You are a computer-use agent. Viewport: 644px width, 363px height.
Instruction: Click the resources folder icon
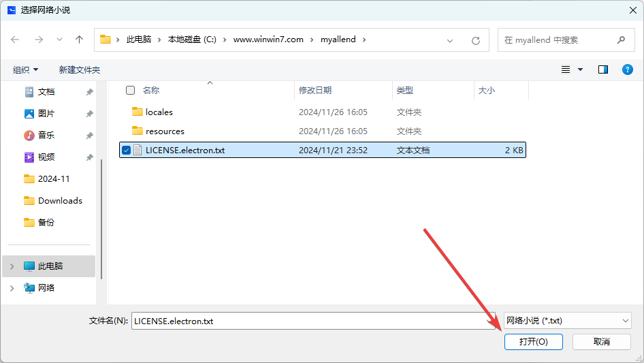pos(138,131)
